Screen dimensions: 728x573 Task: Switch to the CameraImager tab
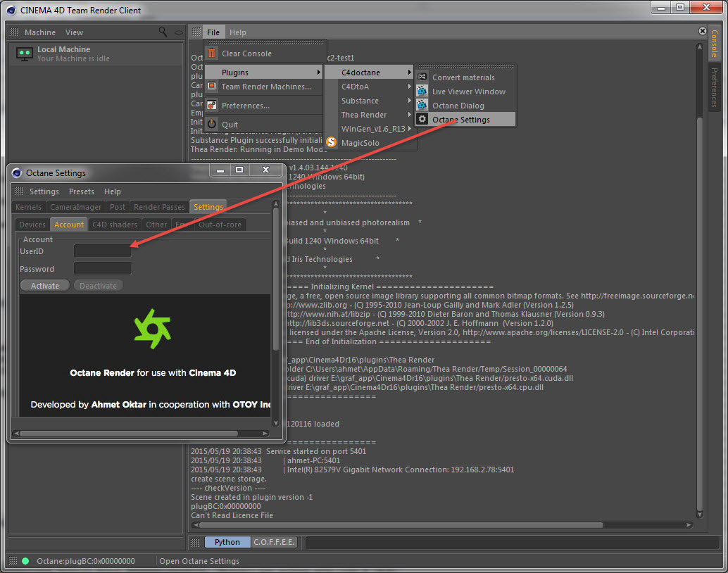pos(75,207)
